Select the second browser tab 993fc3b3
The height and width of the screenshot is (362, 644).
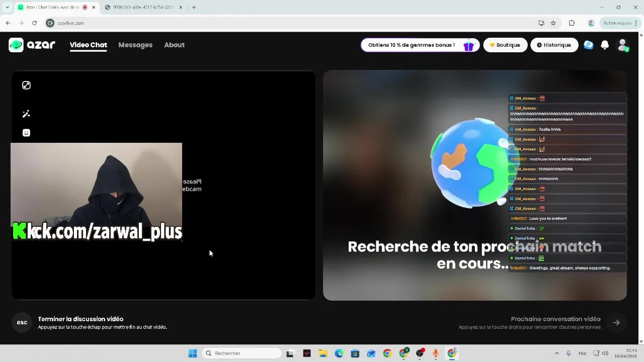pyautogui.click(x=143, y=8)
